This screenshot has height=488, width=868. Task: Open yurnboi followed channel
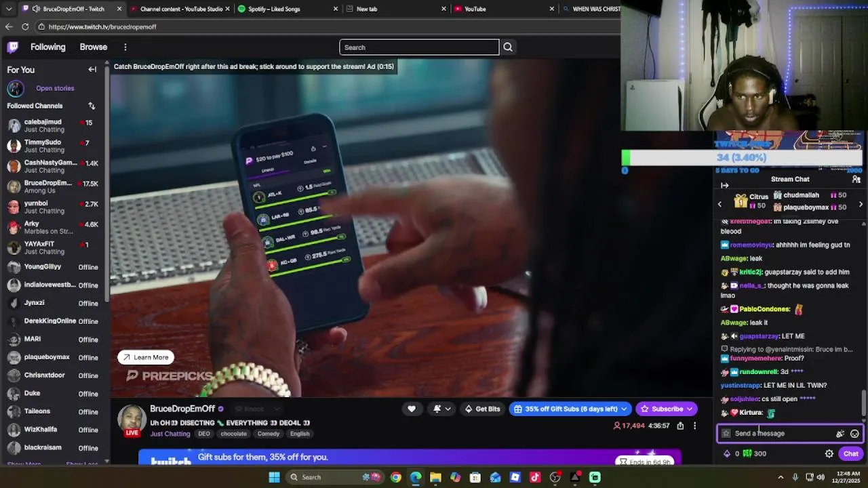tap(53, 207)
